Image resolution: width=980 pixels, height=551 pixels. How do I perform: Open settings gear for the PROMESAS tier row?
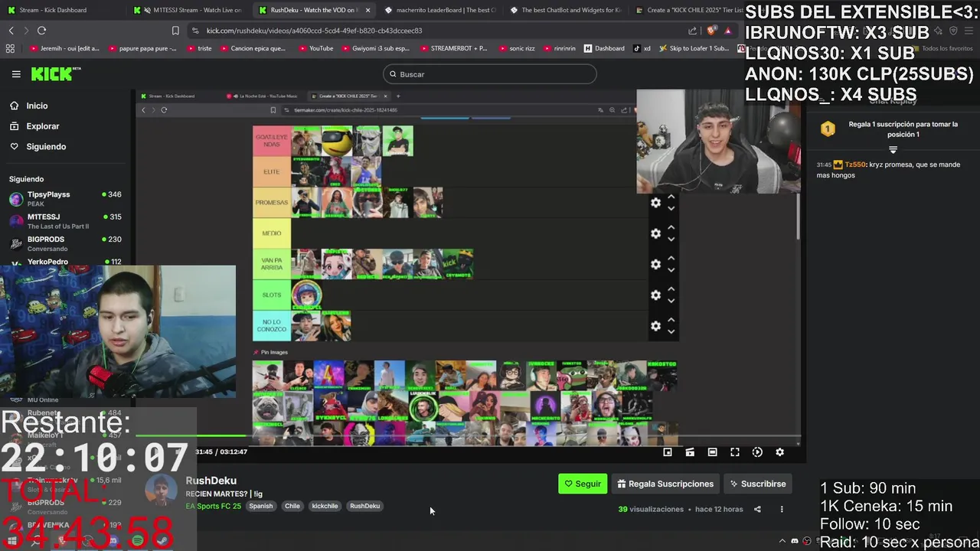(x=655, y=203)
